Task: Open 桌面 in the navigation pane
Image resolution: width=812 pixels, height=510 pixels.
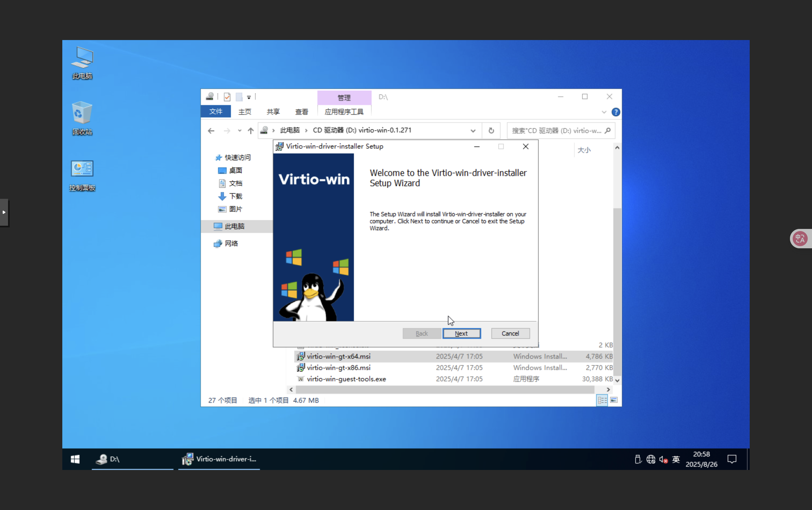Action: coord(230,170)
